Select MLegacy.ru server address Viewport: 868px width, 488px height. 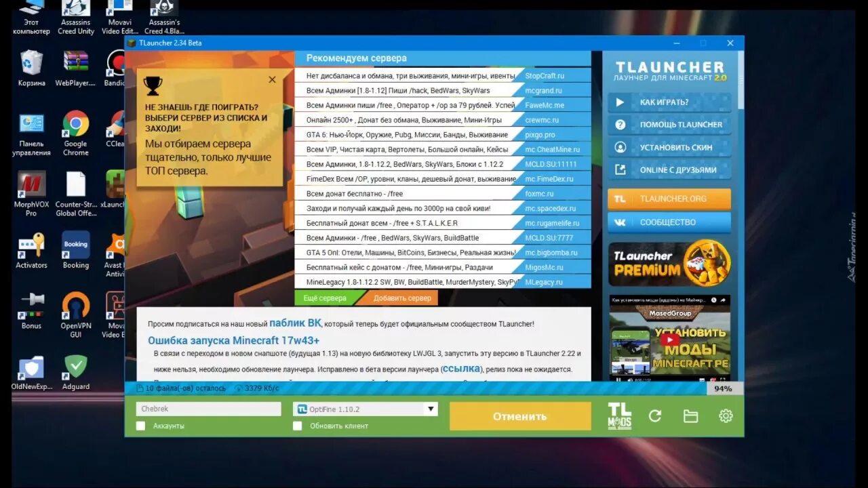(x=544, y=283)
